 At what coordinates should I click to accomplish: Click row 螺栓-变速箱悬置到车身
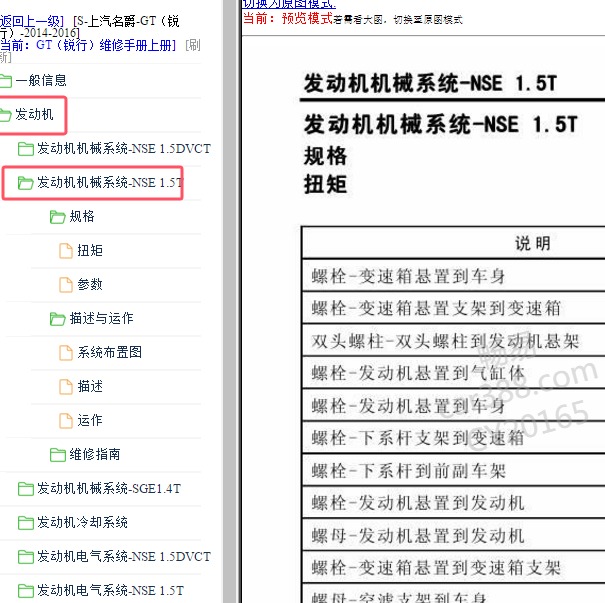[453, 275]
